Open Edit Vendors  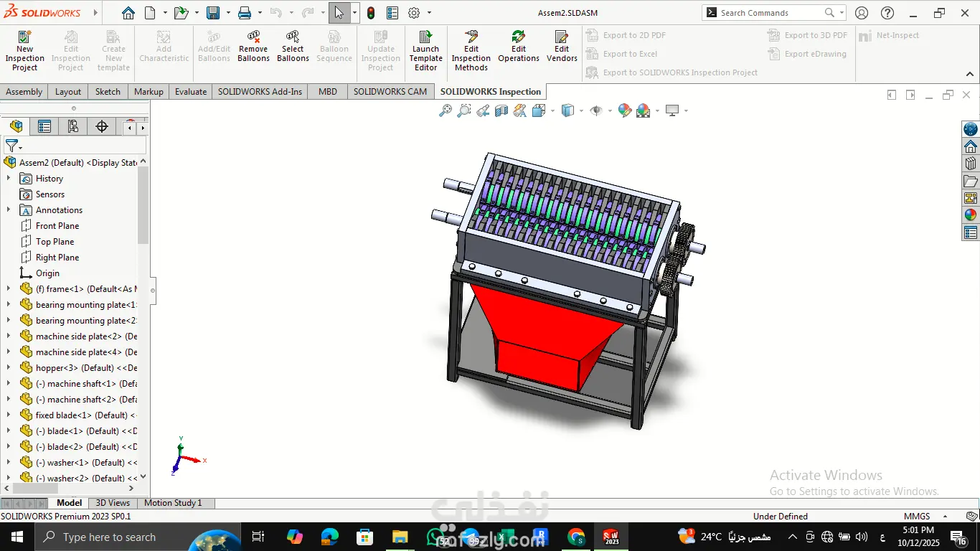(562, 46)
